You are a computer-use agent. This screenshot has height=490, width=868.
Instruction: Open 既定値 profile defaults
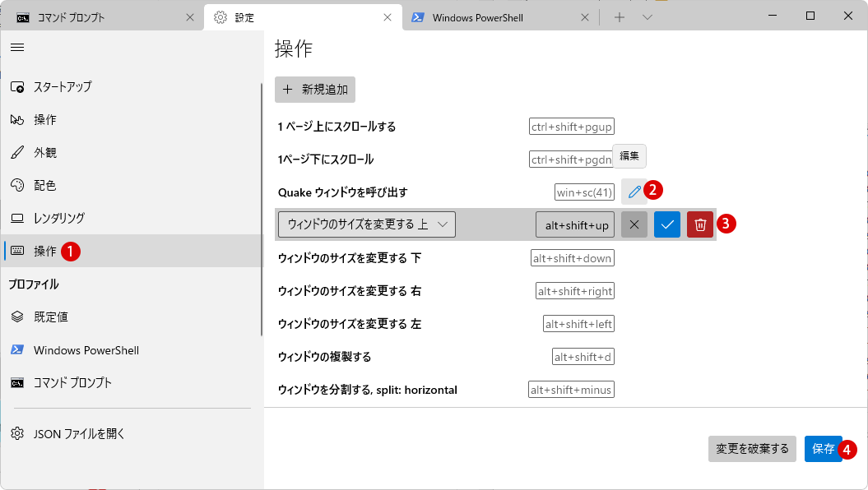[x=131, y=317]
